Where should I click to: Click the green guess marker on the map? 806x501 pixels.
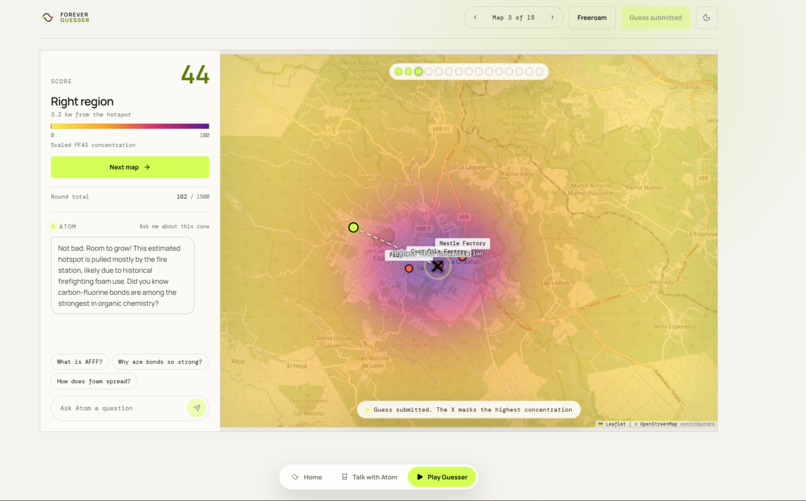tap(353, 227)
